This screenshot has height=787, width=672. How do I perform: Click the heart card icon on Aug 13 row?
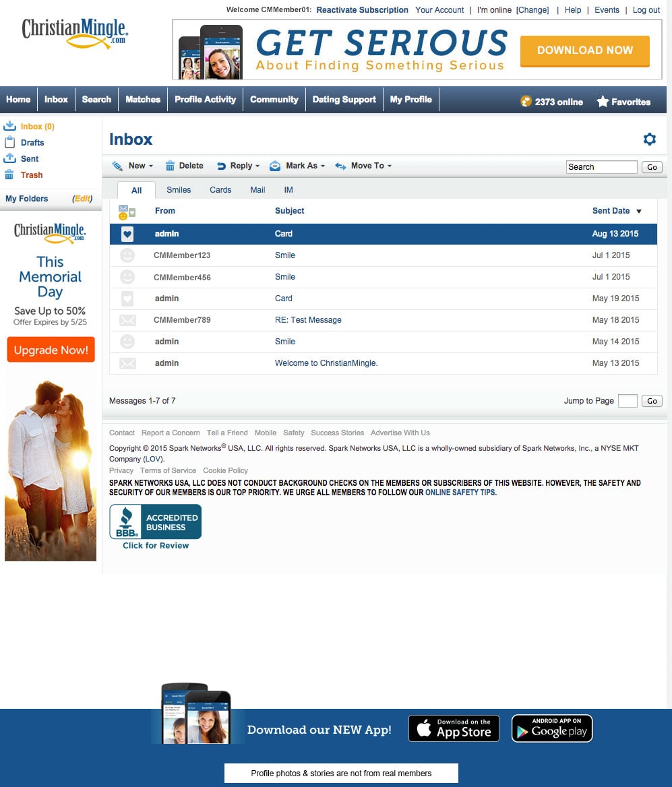(127, 233)
